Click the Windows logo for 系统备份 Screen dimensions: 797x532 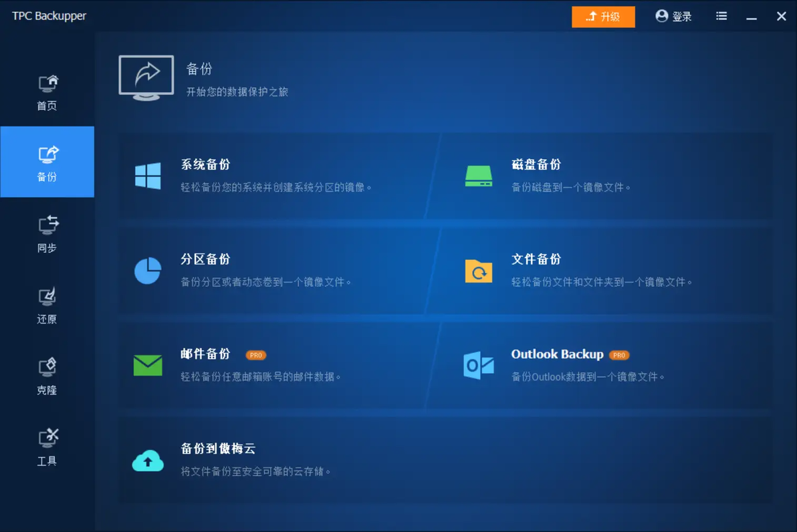148,176
